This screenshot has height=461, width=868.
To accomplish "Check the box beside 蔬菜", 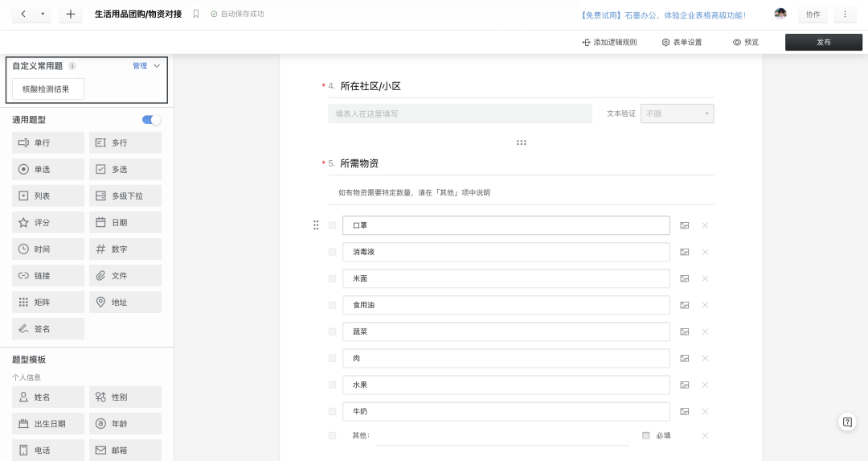I will [332, 332].
